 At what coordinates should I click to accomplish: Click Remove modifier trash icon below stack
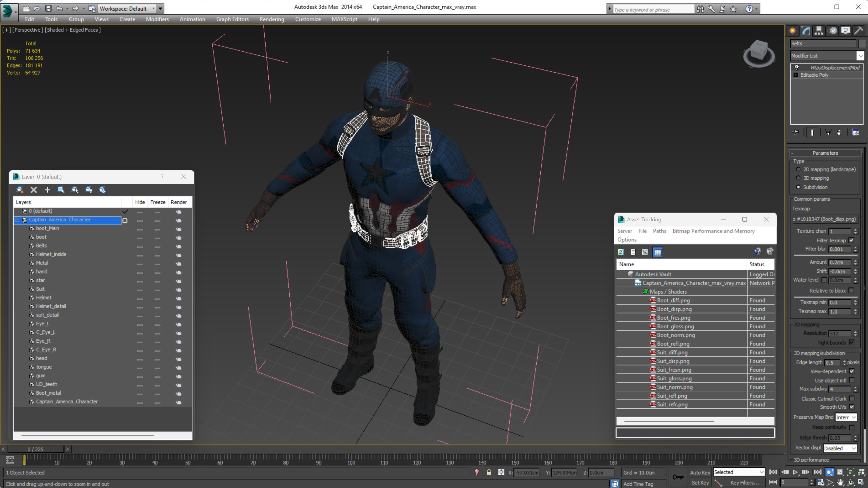[839, 132]
